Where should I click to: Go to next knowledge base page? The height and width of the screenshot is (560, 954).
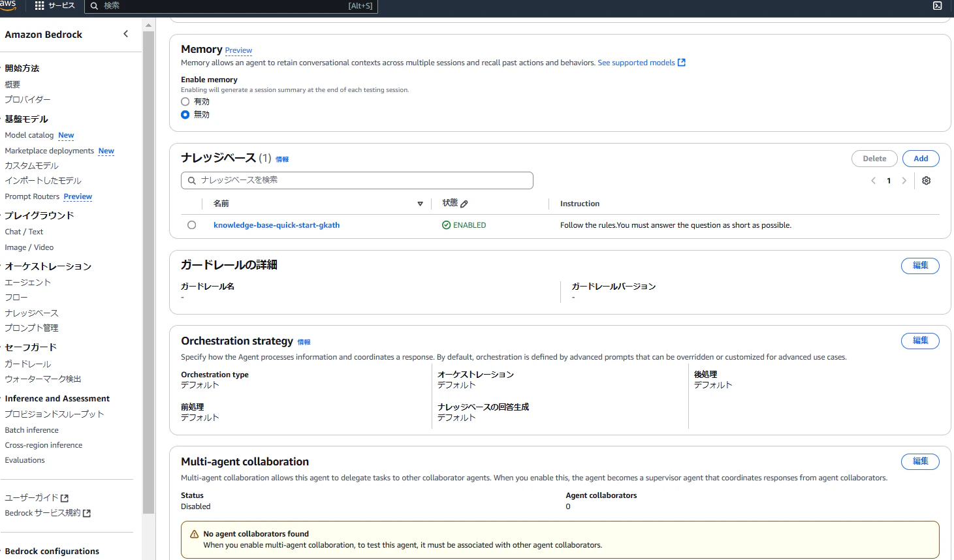[x=904, y=181]
